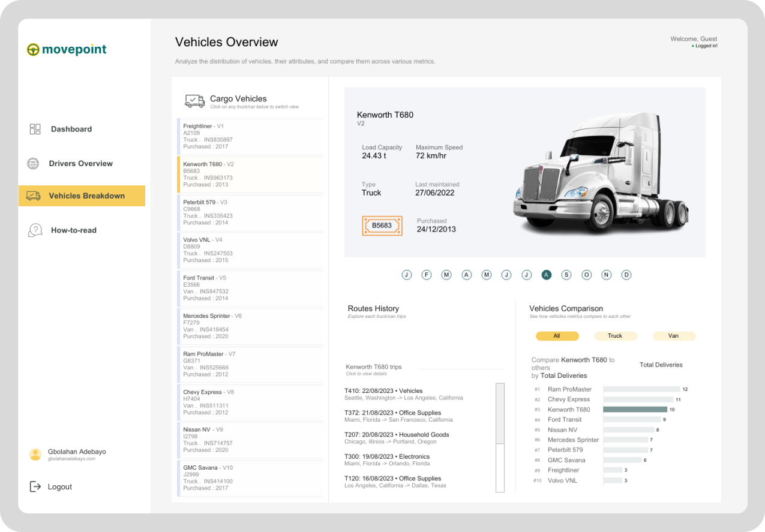Select the D month circle
The width and height of the screenshot is (765, 532).
626,275
